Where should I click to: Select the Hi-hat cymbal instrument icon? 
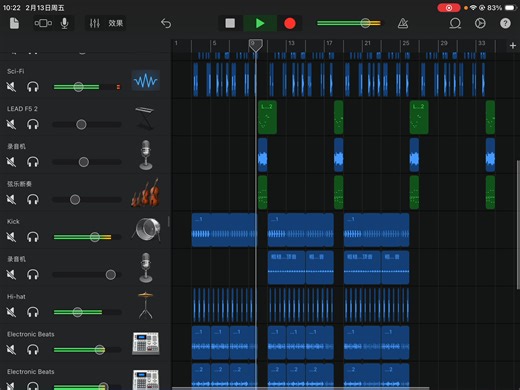click(x=146, y=305)
